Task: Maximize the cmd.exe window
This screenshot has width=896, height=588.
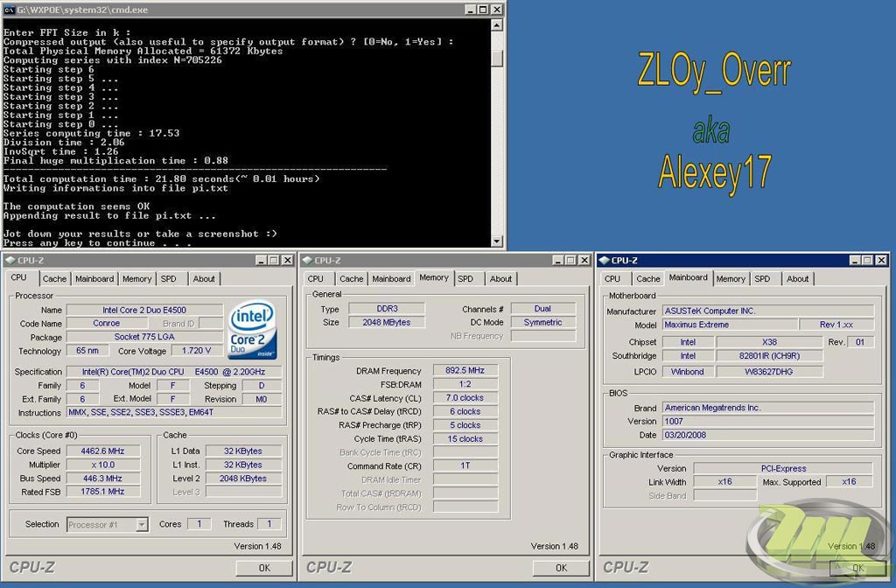Action: (483, 9)
